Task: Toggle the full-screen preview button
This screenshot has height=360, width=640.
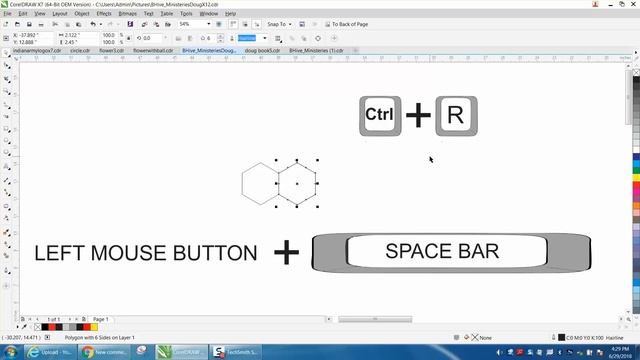Action: tap(219, 24)
